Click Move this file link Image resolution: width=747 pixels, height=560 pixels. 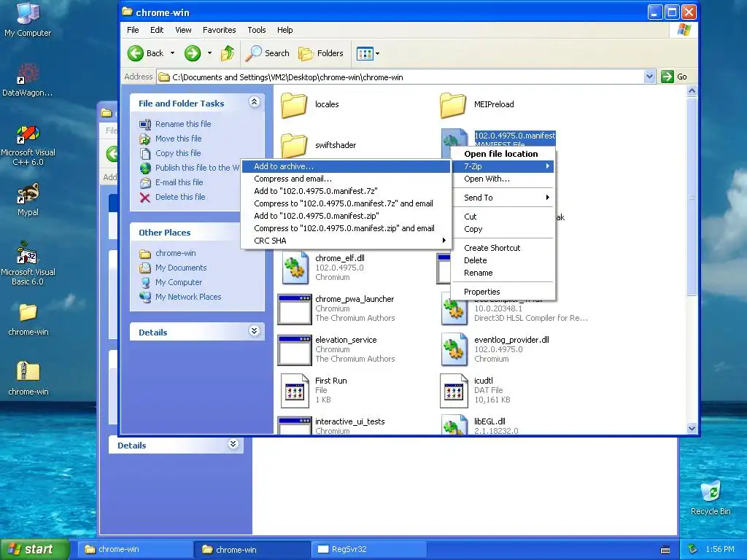pyautogui.click(x=178, y=139)
